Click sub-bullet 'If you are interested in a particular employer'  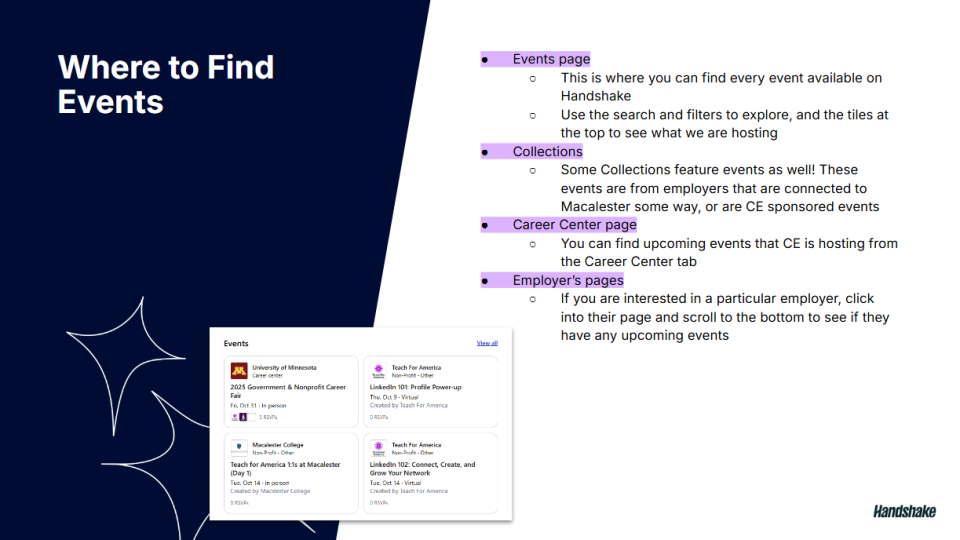pyautogui.click(x=725, y=317)
